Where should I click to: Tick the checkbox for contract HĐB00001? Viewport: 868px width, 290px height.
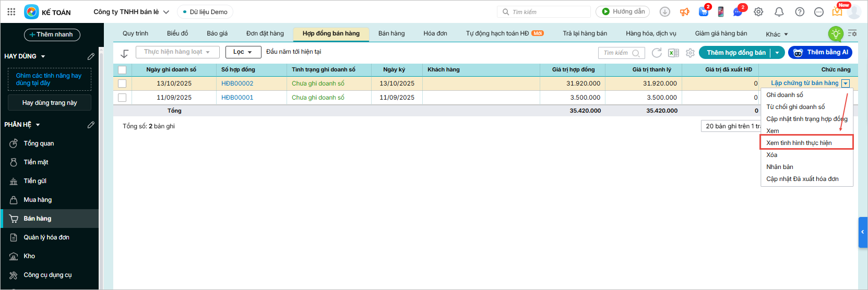122,98
